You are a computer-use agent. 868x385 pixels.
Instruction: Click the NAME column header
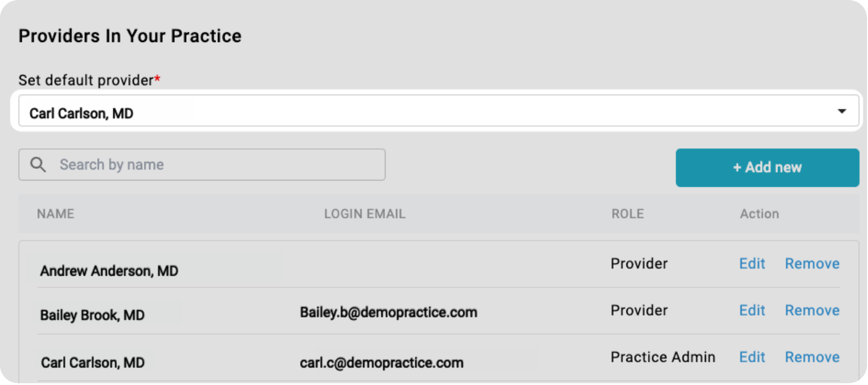coord(56,214)
